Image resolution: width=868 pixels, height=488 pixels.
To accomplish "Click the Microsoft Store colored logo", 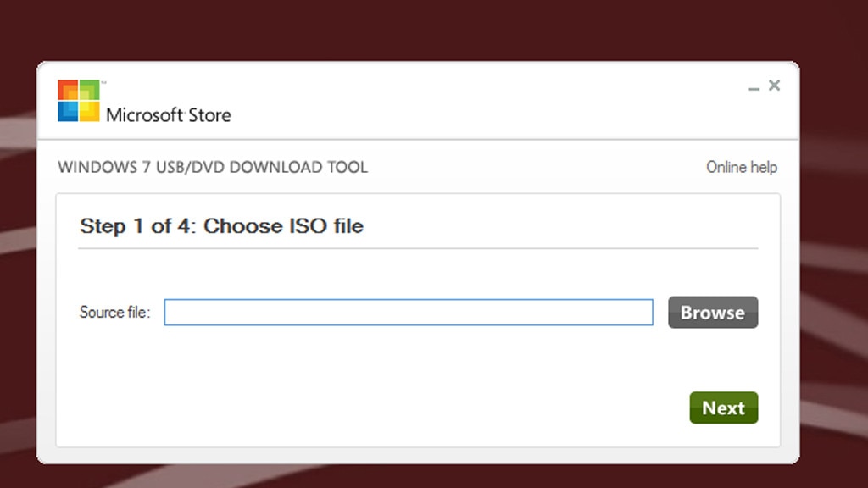I will point(79,101).
